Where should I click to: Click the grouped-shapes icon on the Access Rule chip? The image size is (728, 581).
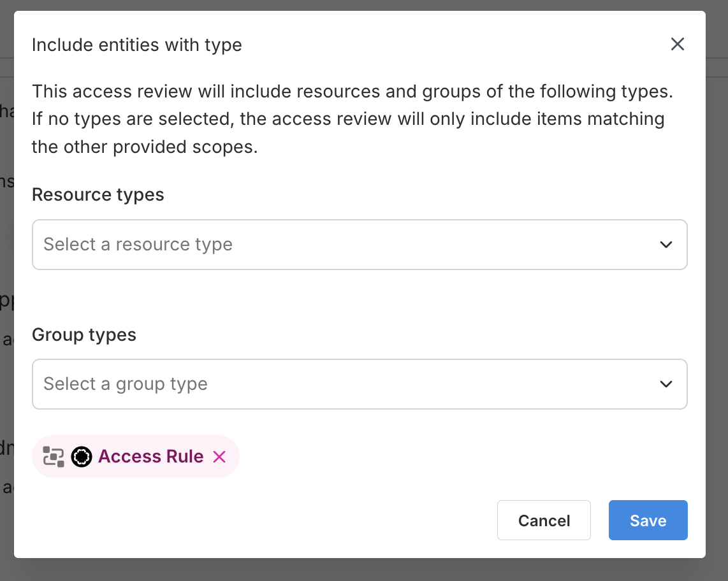click(x=54, y=456)
